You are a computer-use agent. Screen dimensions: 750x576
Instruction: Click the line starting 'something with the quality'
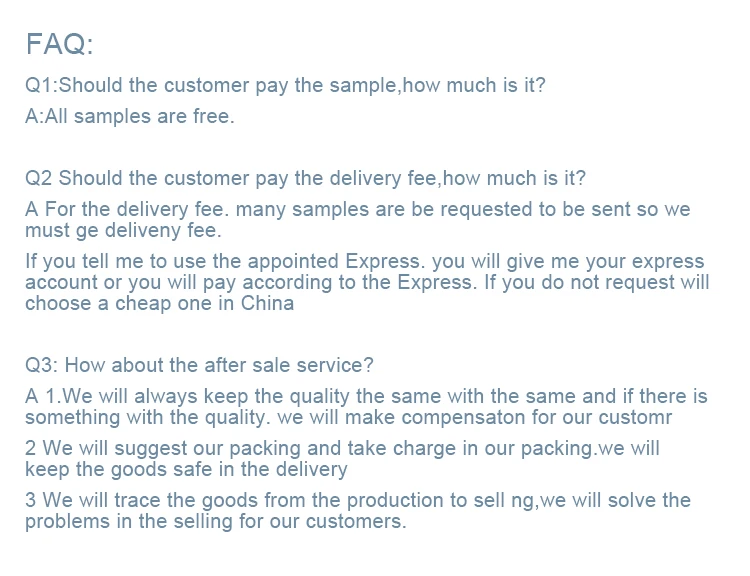point(348,417)
